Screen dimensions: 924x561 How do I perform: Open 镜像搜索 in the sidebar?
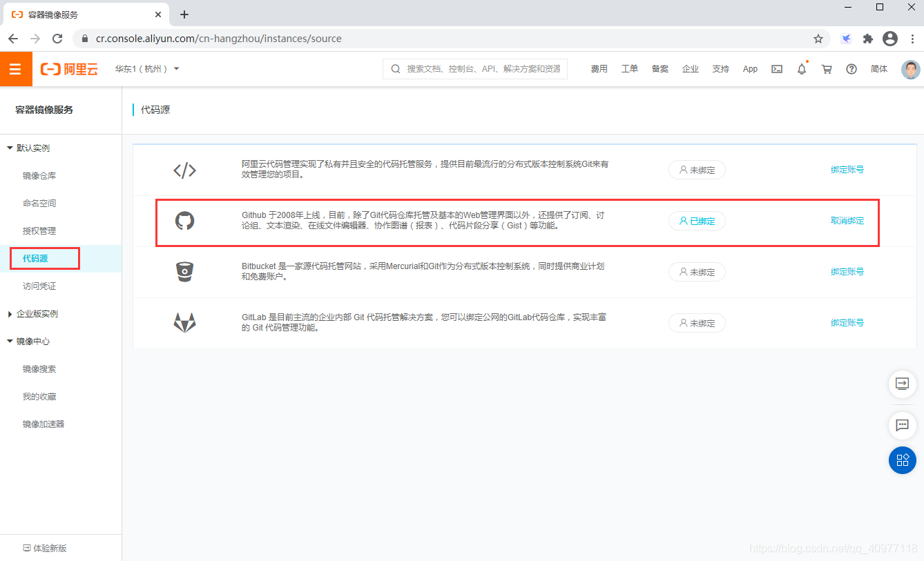coord(39,369)
